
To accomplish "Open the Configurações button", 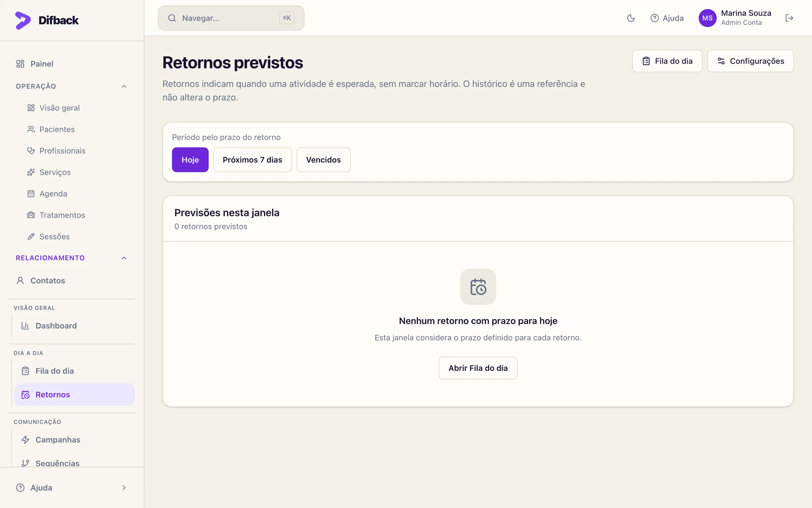I will pos(750,61).
